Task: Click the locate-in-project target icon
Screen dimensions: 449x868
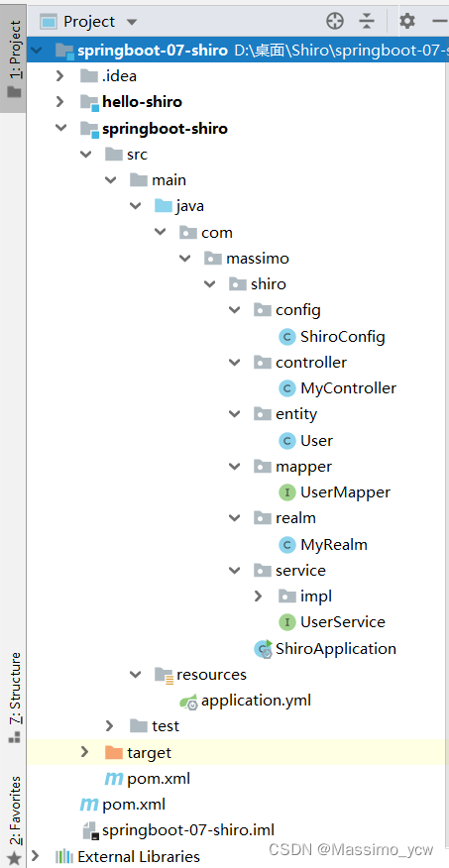Action: tap(335, 22)
